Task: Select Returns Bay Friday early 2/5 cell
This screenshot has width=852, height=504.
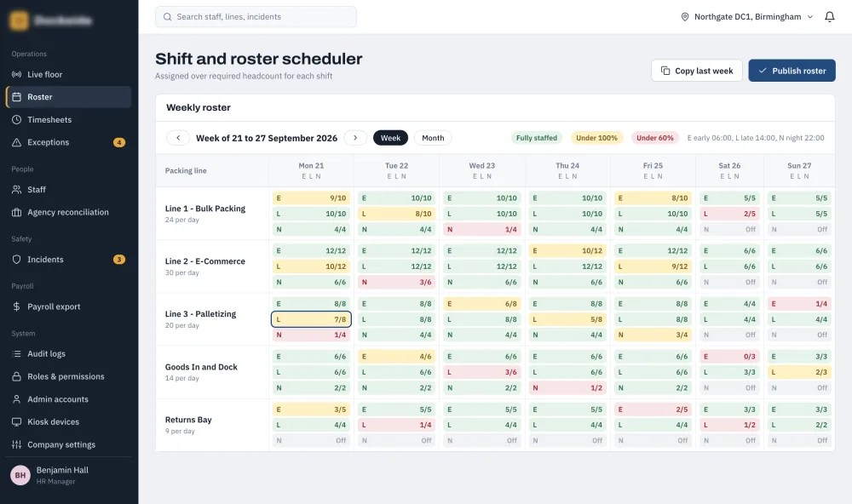Action: click(653, 409)
